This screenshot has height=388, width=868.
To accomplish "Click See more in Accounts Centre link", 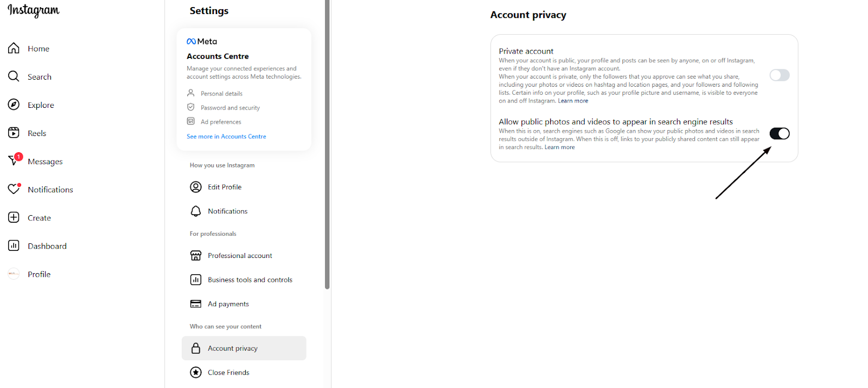I will (226, 137).
